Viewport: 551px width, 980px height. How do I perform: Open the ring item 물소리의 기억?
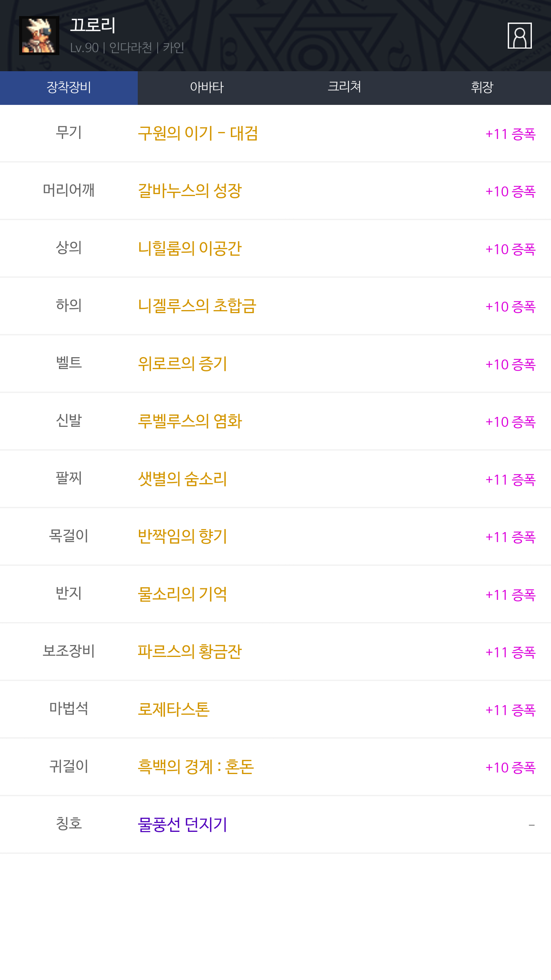[x=183, y=595]
